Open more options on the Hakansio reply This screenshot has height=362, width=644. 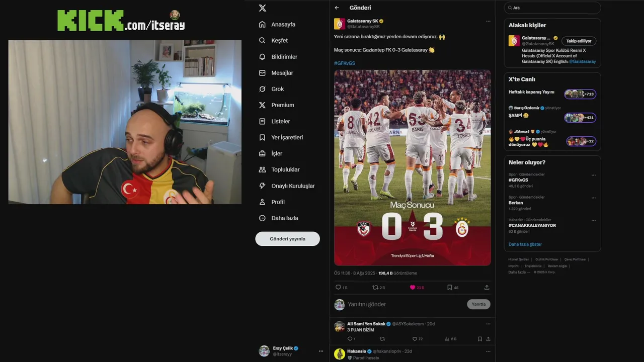(488, 351)
